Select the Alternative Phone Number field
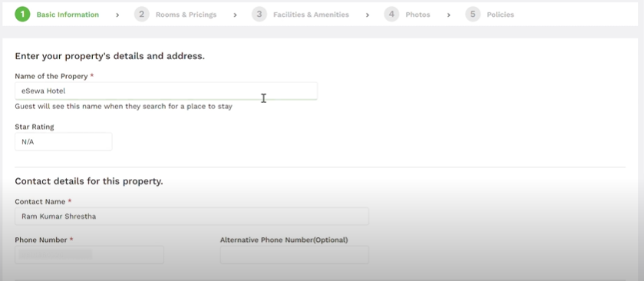Image resolution: width=644 pixels, height=281 pixels. [295, 255]
